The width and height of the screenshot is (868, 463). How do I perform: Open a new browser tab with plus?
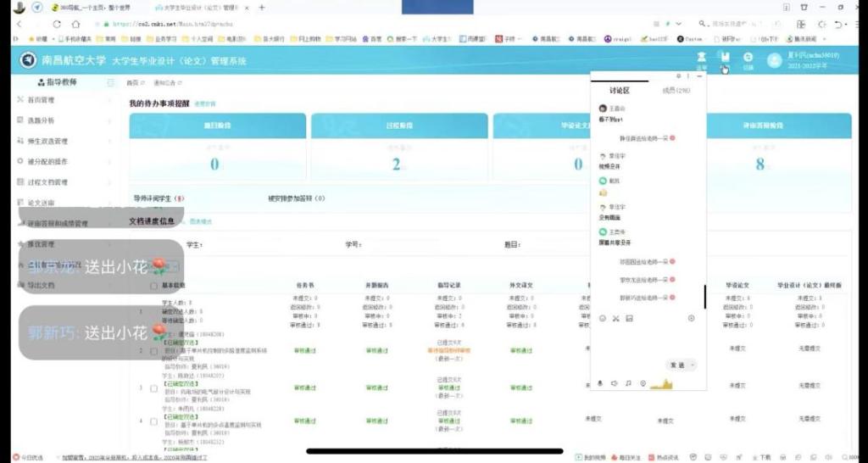262,8
